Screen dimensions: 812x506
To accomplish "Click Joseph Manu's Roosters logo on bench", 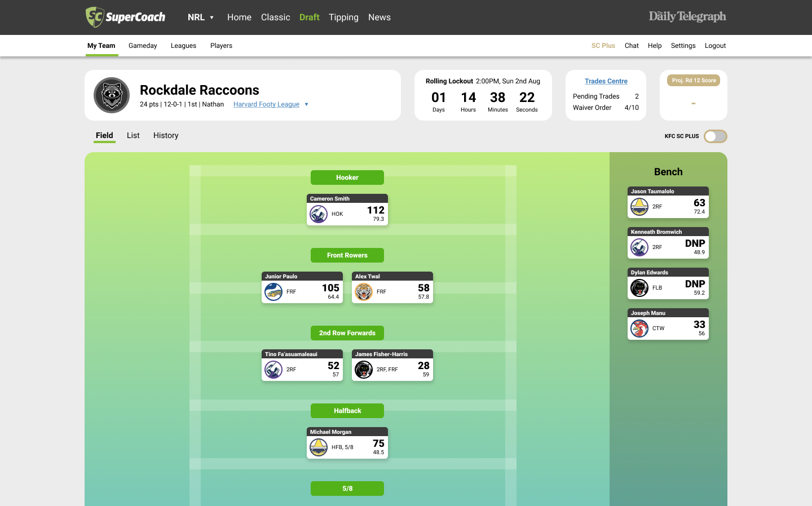I will (x=639, y=329).
